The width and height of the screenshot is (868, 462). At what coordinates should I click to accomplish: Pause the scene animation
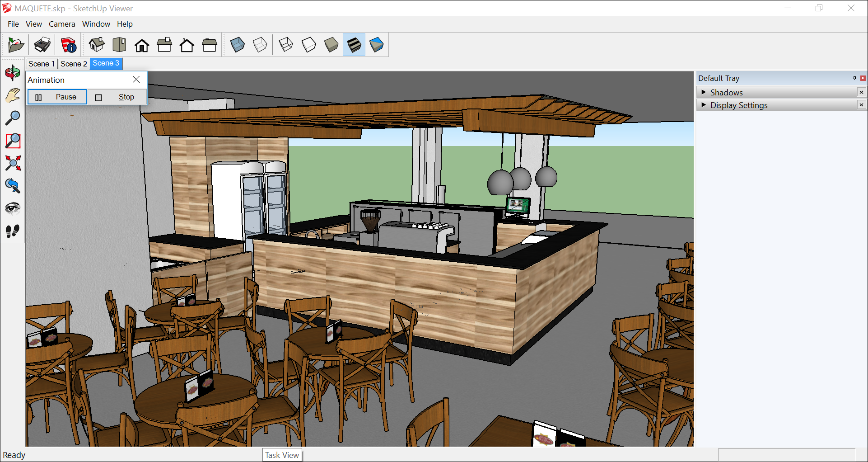point(56,97)
